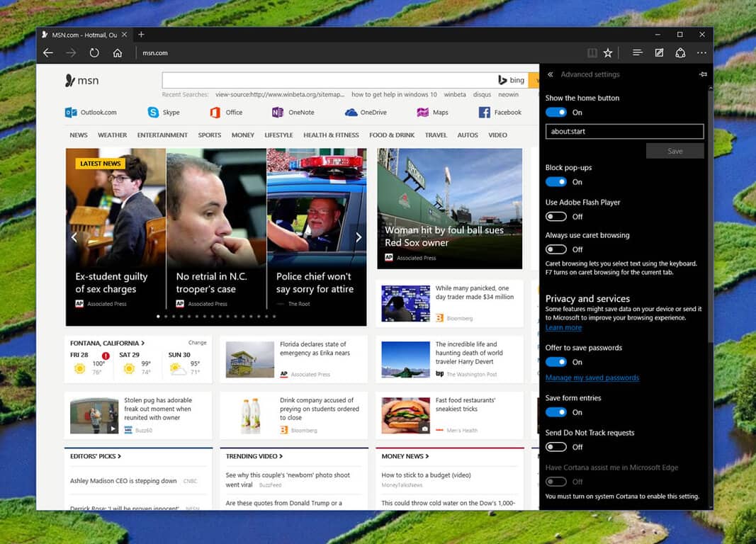The width and height of the screenshot is (756, 544).
Task: Click the bing search button
Action: pyautogui.click(x=511, y=80)
